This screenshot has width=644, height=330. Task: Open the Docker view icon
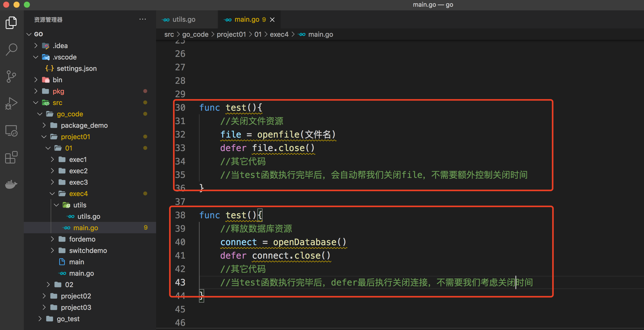click(x=11, y=184)
